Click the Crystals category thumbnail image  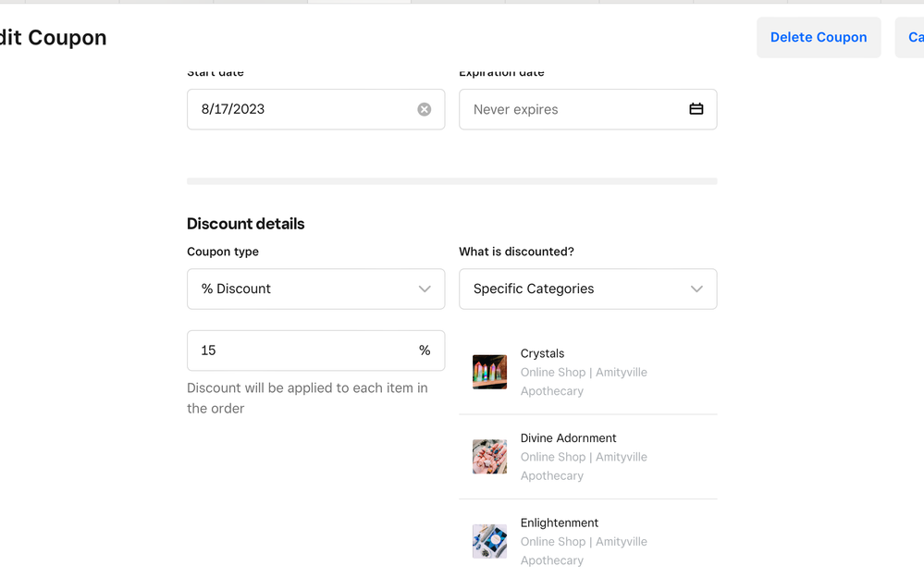pos(489,372)
